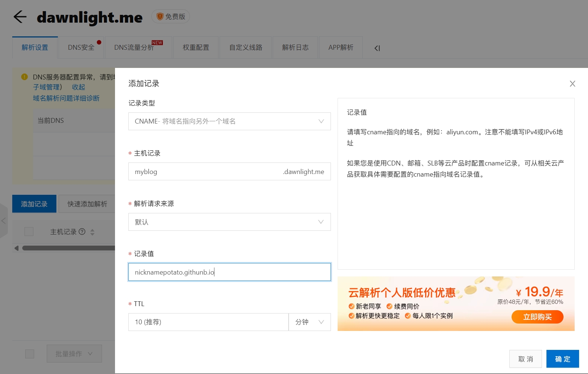Check the box beside 批量操作
588x374 pixels.
point(30,354)
